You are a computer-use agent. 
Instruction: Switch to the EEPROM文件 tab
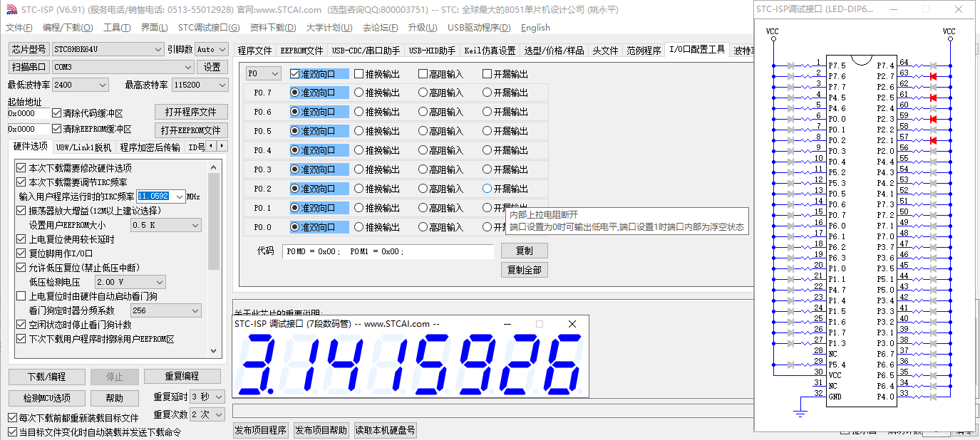click(301, 51)
